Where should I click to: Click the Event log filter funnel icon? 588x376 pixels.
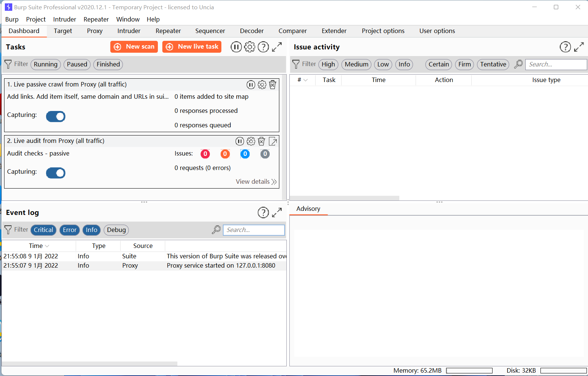pos(8,230)
